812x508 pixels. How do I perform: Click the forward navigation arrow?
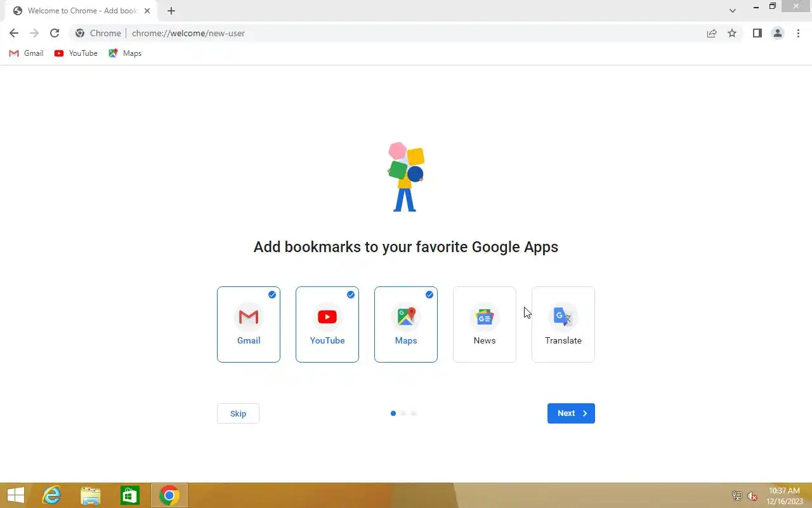coord(34,33)
